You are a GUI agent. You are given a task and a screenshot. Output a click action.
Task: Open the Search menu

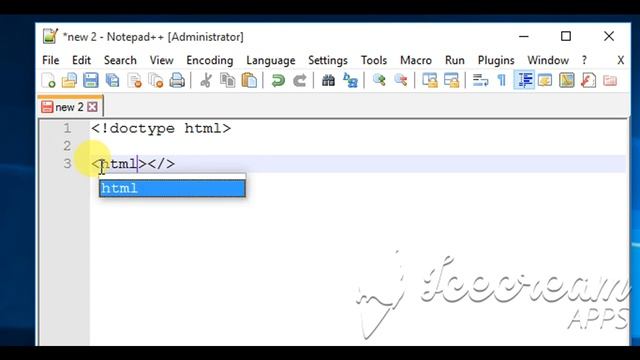[120, 60]
